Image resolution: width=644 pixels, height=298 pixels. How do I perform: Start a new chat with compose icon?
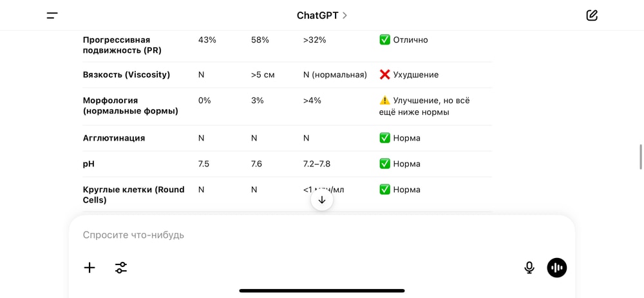pos(592,15)
